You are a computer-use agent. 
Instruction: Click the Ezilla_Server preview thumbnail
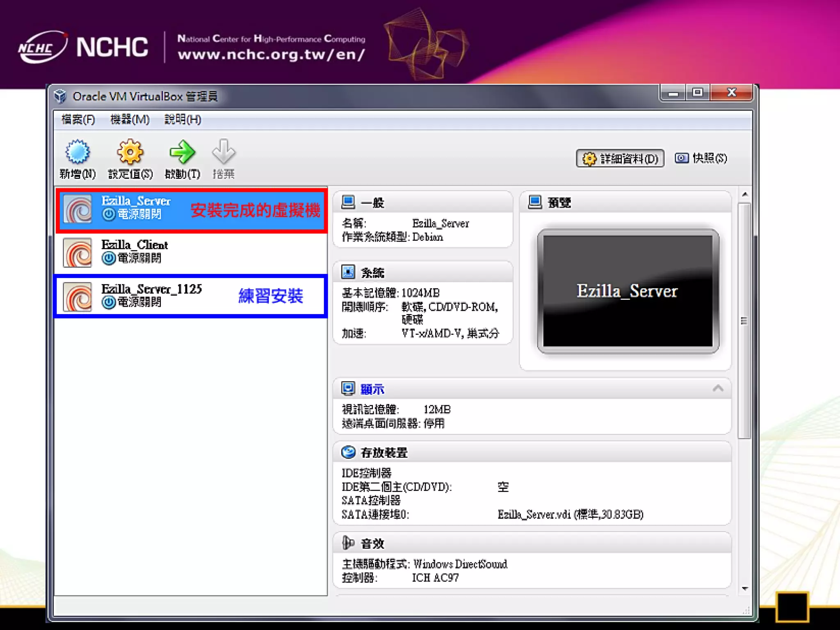(628, 291)
